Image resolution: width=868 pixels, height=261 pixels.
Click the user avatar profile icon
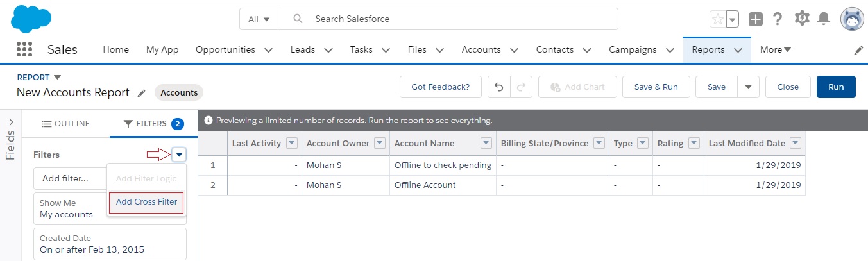[x=852, y=19]
